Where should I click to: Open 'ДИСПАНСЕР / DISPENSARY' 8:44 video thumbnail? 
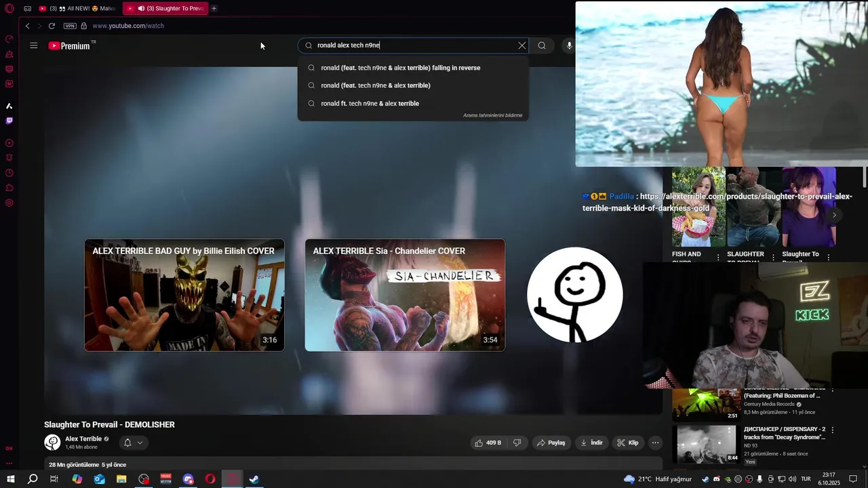tap(706, 444)
